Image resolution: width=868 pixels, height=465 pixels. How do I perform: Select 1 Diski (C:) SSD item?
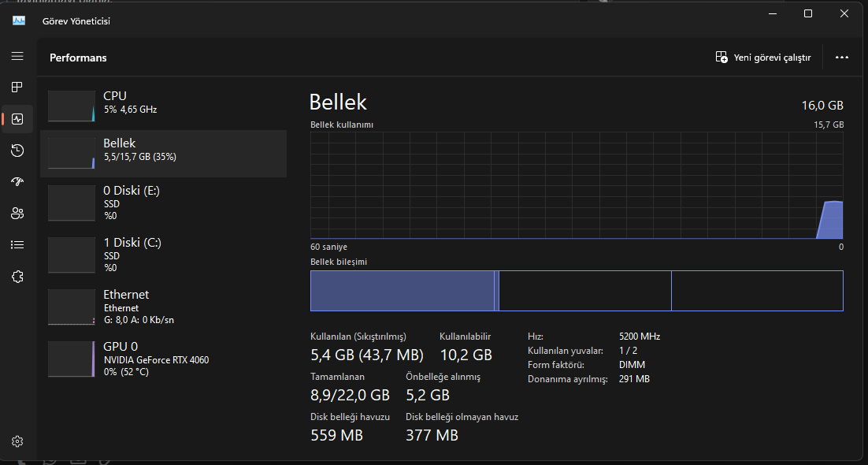point(163,255)
